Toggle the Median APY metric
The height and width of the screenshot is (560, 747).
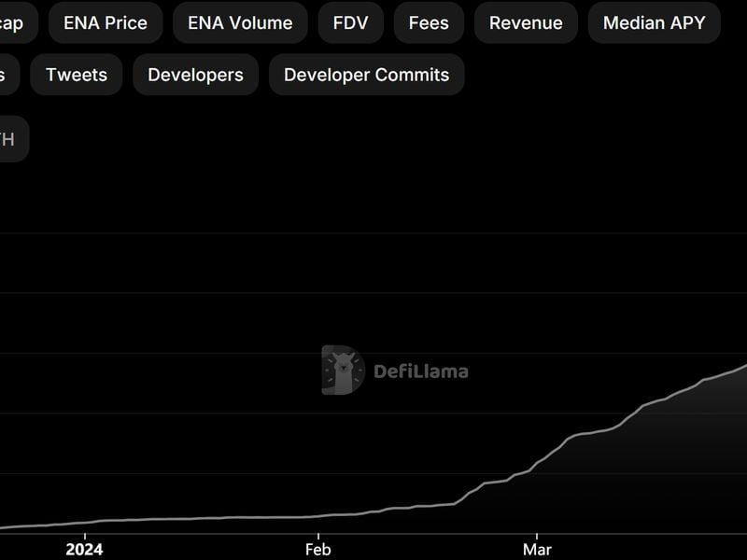(x=653, y=22)
